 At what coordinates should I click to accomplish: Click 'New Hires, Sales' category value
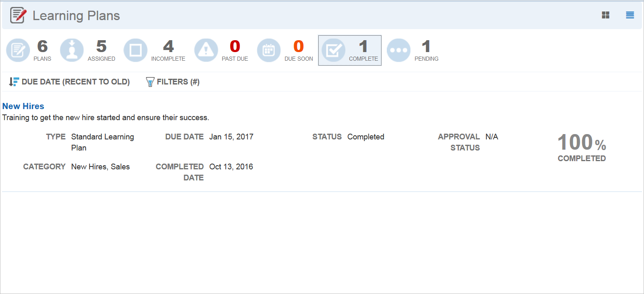(100, 166)
